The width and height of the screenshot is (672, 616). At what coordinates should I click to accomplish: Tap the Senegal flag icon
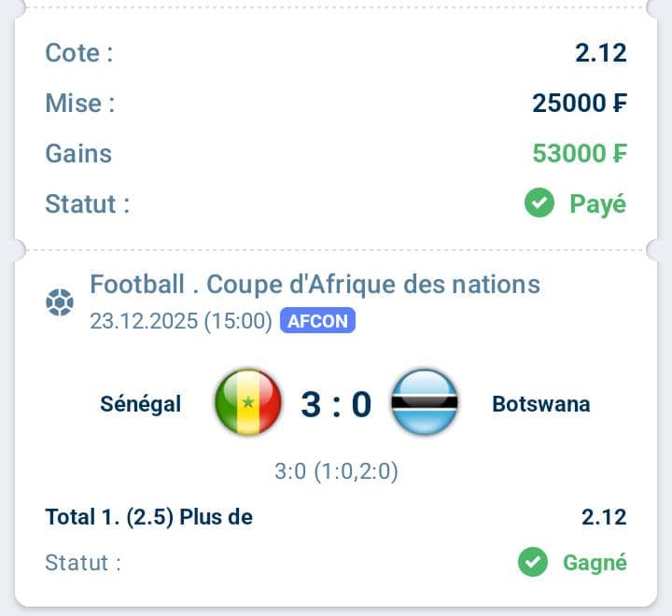click(x=247, y=403)
